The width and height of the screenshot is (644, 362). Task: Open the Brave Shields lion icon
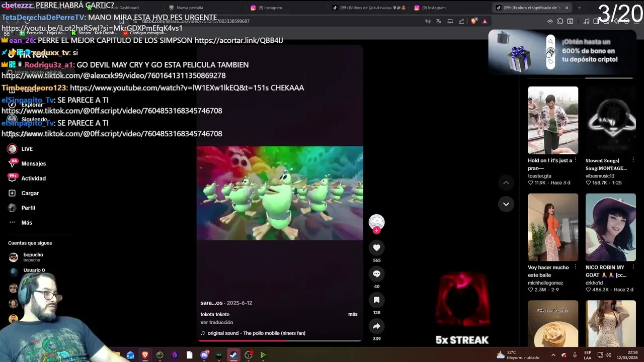(x=473, y=21)
